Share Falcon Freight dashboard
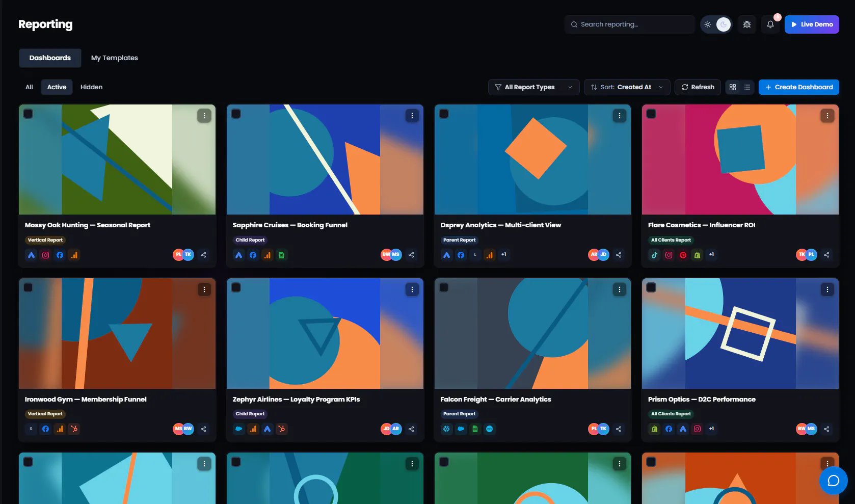855x504 pixels. [619, 429]
